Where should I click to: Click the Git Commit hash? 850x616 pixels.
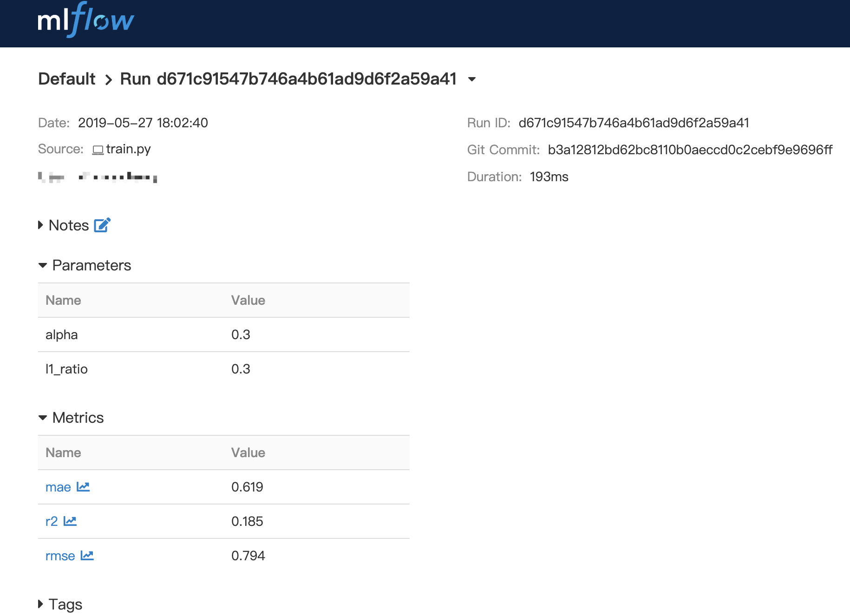690,150
